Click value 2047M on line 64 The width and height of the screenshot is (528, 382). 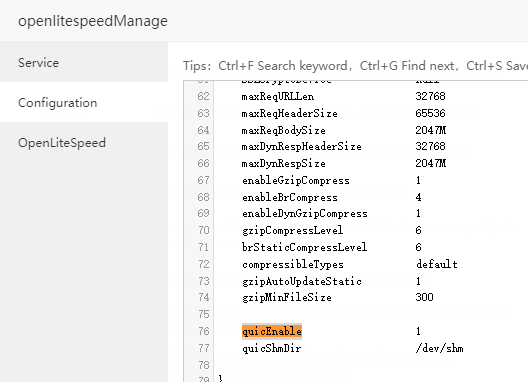431,130
